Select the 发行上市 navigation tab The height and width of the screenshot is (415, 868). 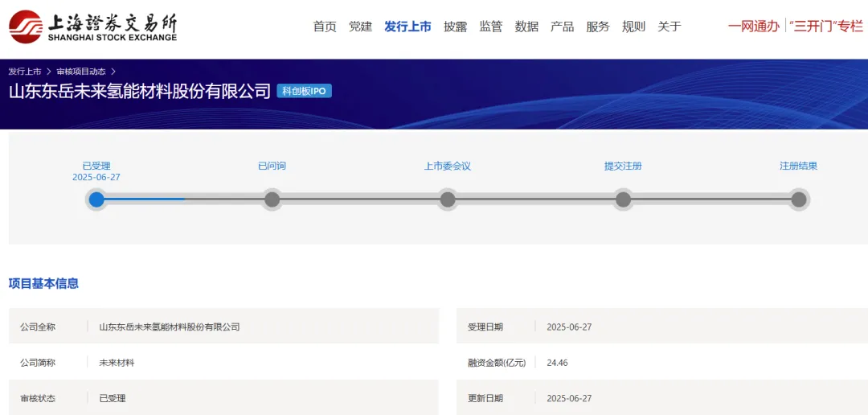[x=408, y=26]
